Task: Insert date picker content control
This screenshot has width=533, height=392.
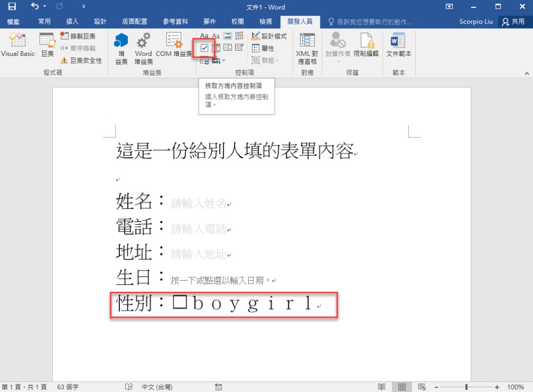Action: click(239, 48)
